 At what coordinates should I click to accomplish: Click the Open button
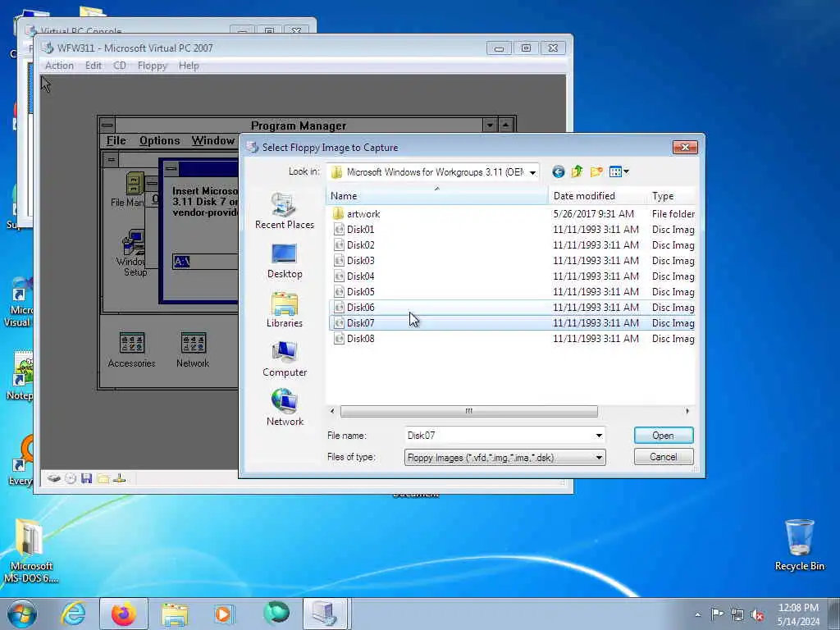click(x=663, y=436)
